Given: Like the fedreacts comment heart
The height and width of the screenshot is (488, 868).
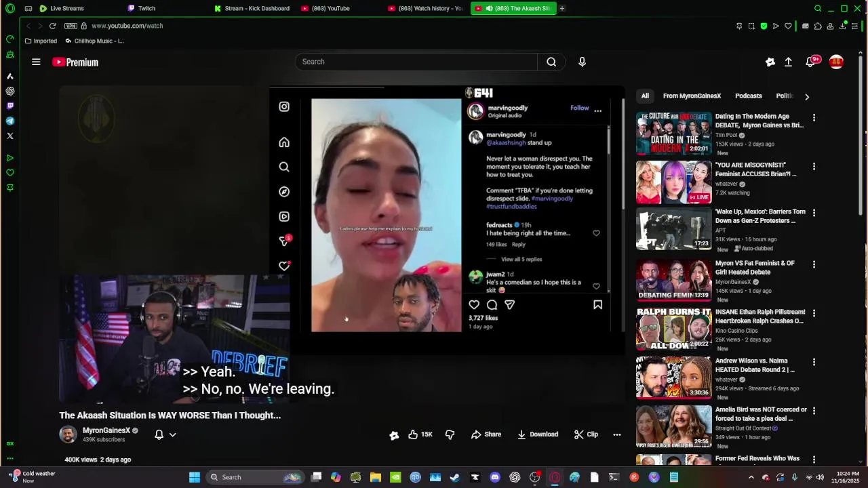Looking at the screenshot, I should pyautogui.click(x=596, y=233).
